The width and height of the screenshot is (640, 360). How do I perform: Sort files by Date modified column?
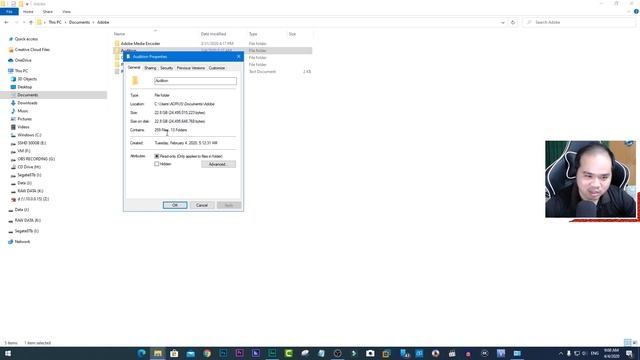(213, 34)
